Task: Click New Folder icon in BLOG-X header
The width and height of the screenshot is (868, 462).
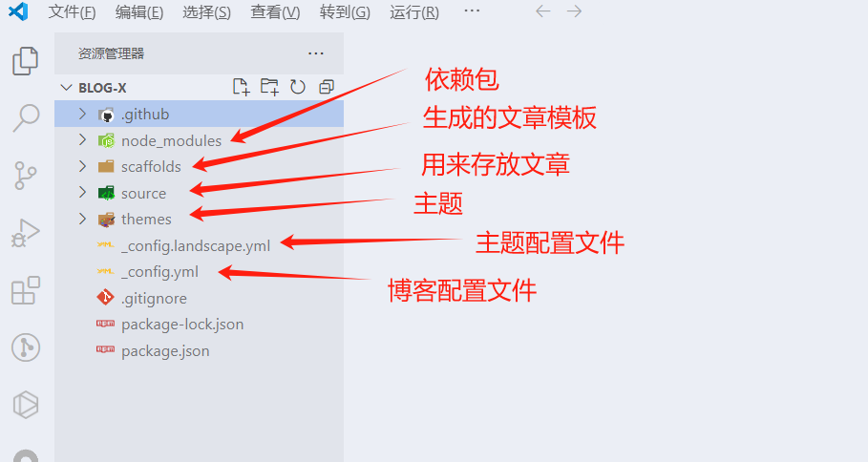Action: (269, 87)
